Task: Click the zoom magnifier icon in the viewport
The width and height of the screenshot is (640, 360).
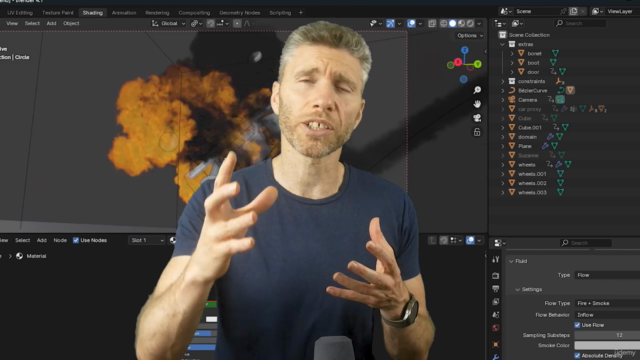Action: 477,90
